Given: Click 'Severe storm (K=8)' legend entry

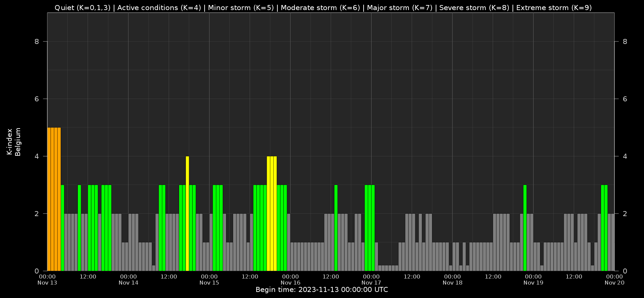Looking at the screenshot, I should coord(474,8).
